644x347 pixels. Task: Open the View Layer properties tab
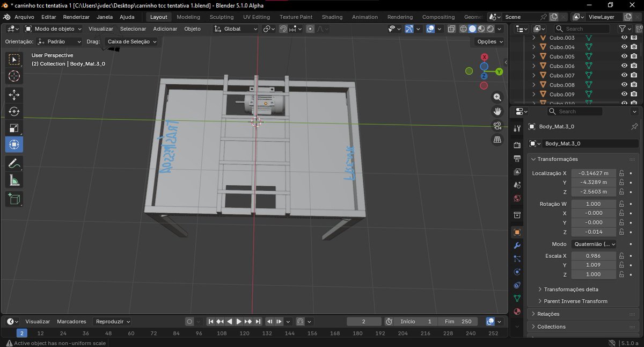(517, 172)
